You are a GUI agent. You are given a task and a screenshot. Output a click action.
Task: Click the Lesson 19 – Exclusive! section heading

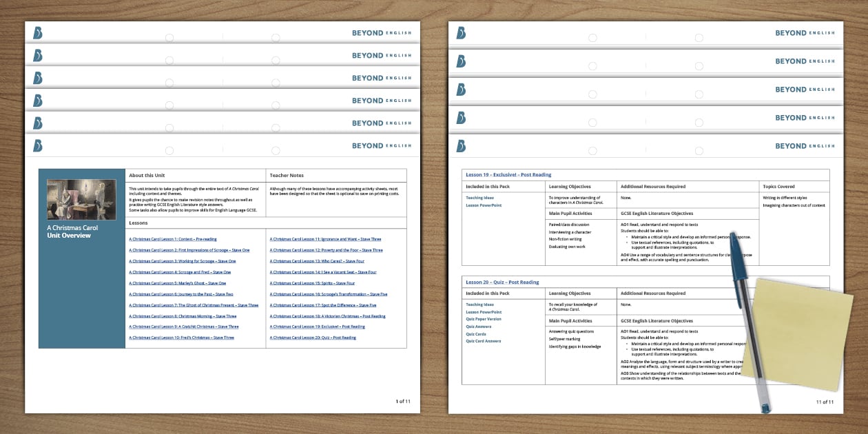click(x=508, y=175)
